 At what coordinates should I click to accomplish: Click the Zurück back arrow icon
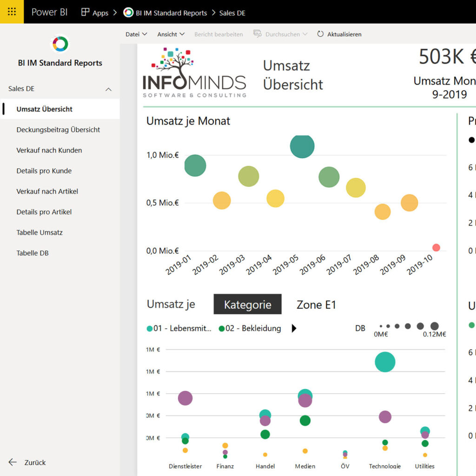(13, 462)
